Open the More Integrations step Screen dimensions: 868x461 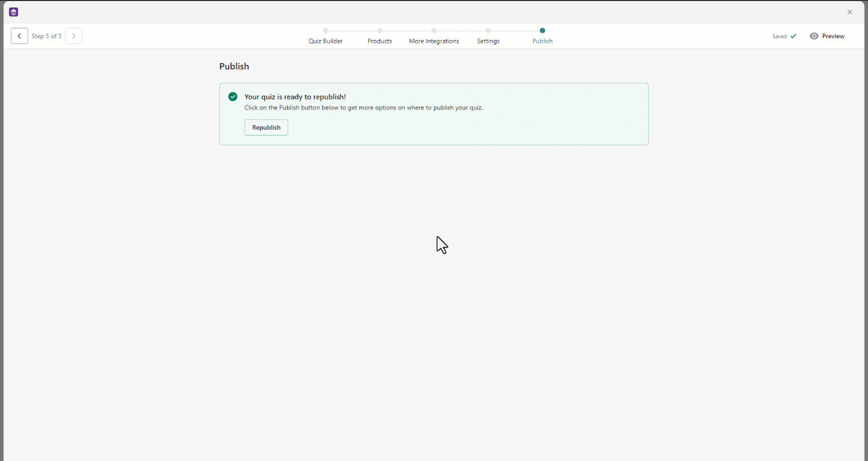[434, 36]
